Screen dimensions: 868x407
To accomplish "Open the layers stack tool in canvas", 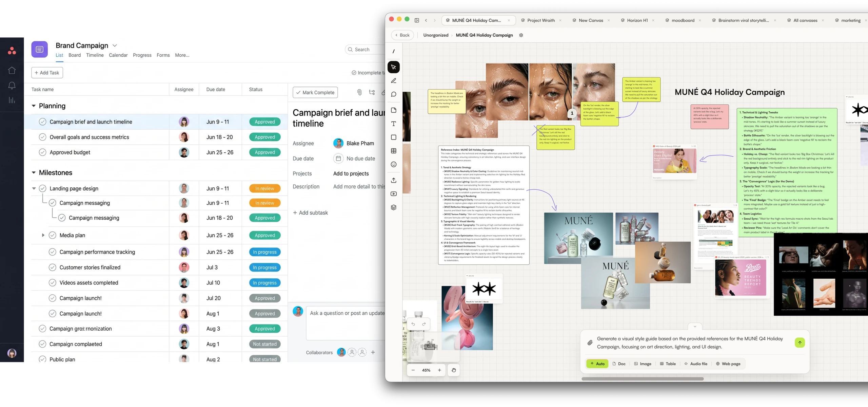I will point(394,207).
